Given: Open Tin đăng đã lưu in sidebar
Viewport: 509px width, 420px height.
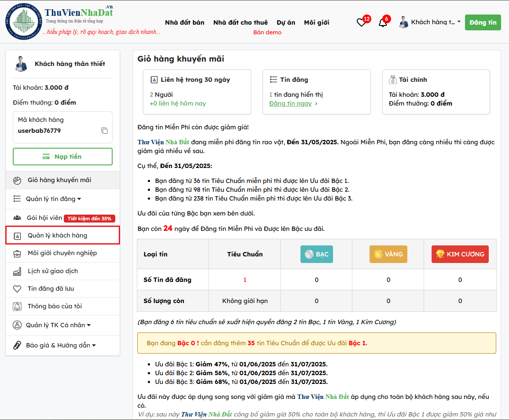Looking at the screenshot, I should (51, 289).
